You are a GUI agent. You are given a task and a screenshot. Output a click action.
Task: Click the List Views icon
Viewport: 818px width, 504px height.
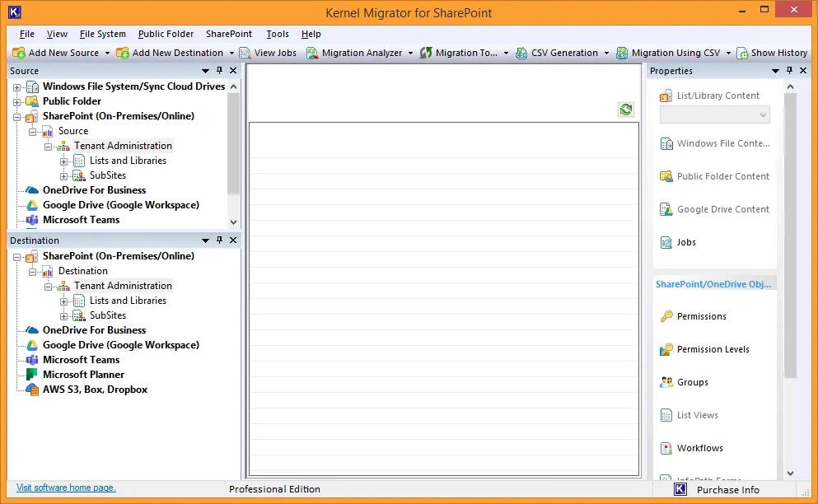[x=666, y=415]
